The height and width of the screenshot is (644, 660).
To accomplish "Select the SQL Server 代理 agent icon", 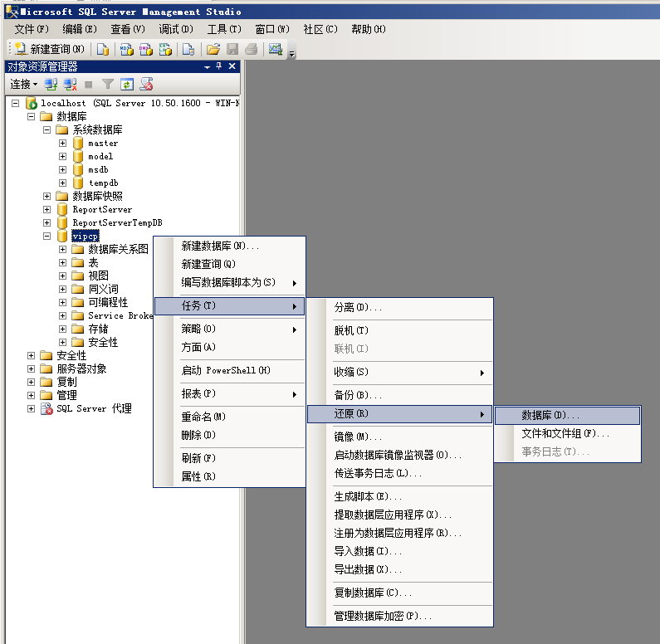I will coord(46,408).
